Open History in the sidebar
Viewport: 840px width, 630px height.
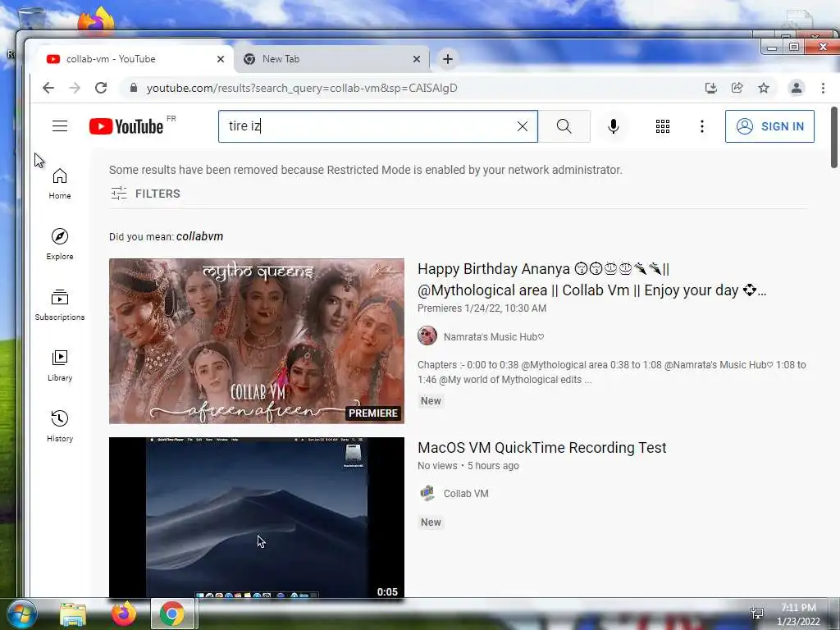click(59, 426)
